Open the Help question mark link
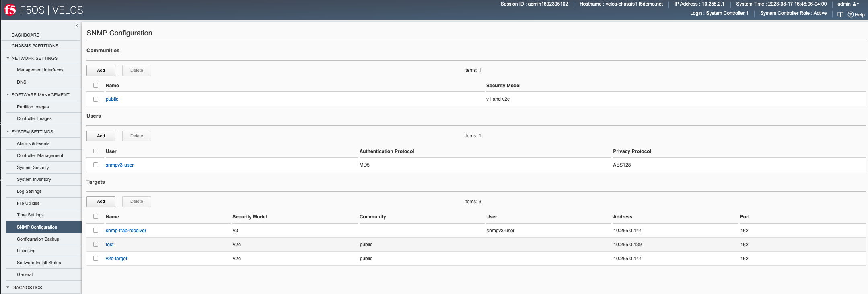The height and width of the screenshot is (294, 868). (856, 14)
